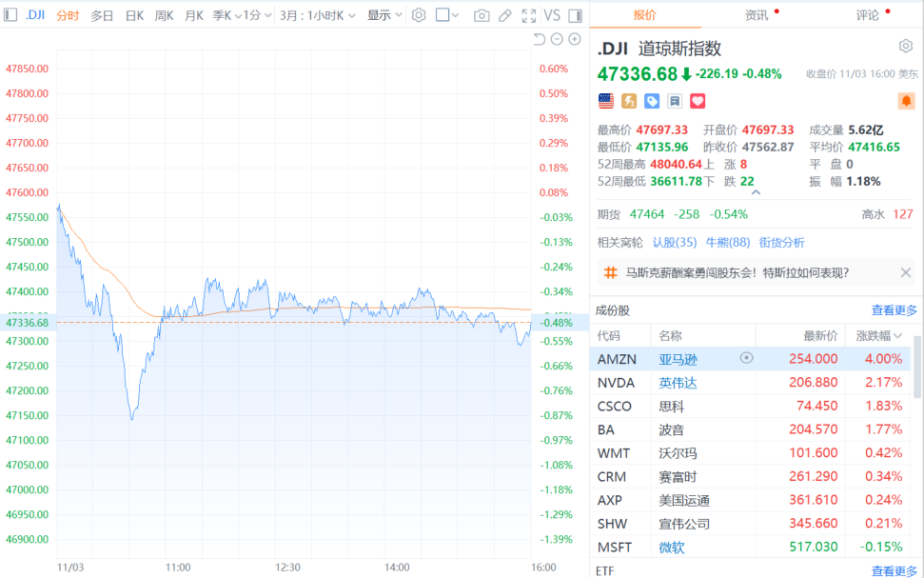Screen dimensions: 924x578
Task: Collapse the quote details chevron
Action: [x=757, y=192]
